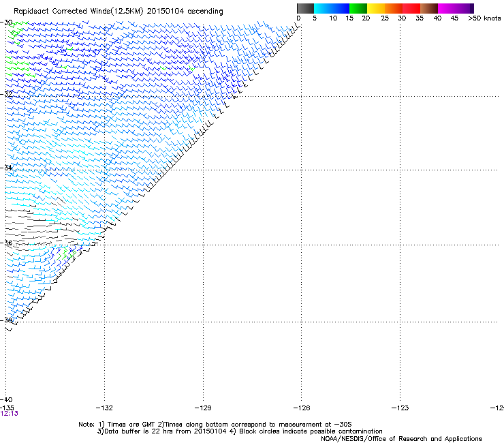504x443 pixels.
Task: Click the legend scale label '45'
Action: point(454,18)
